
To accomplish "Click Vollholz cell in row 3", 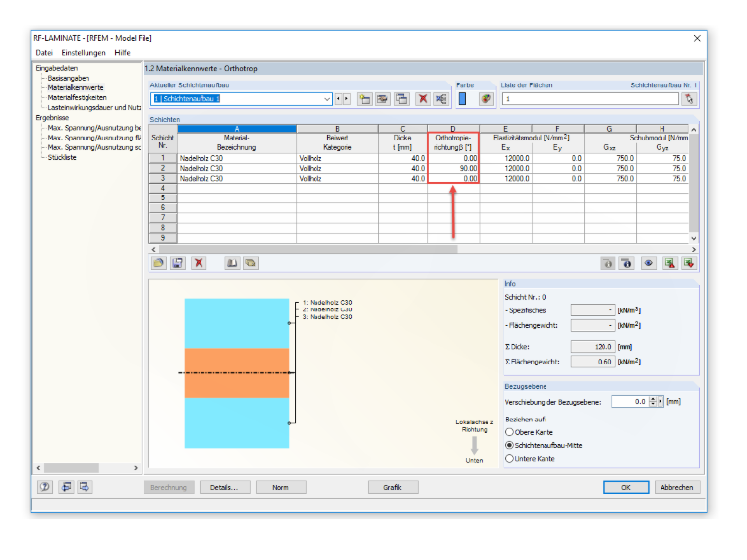I will point(337,179).
